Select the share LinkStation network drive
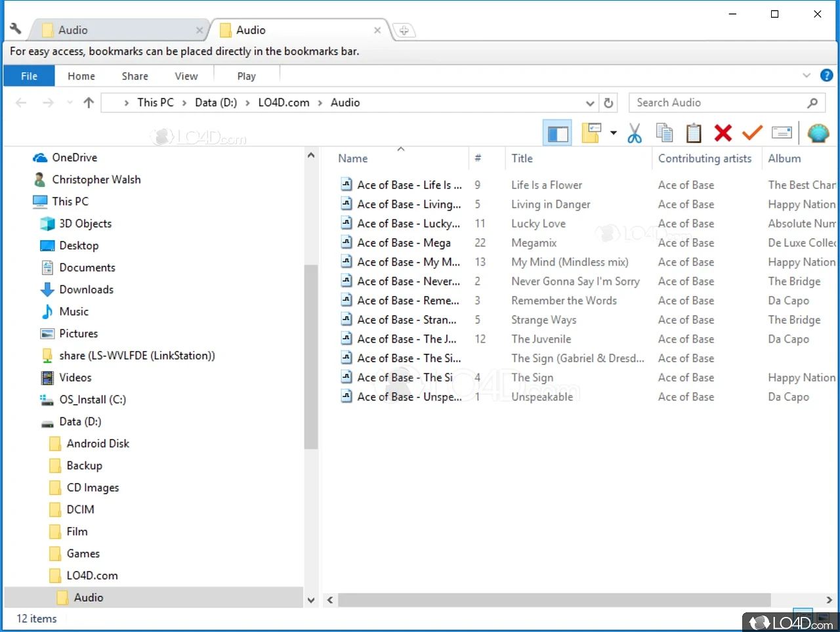Viewport: 840px width, 632px height. [x=136, y=355]
